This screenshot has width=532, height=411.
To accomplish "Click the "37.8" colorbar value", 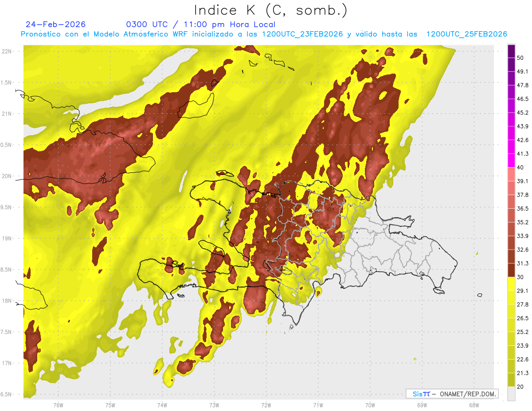I will click(523, 195).
